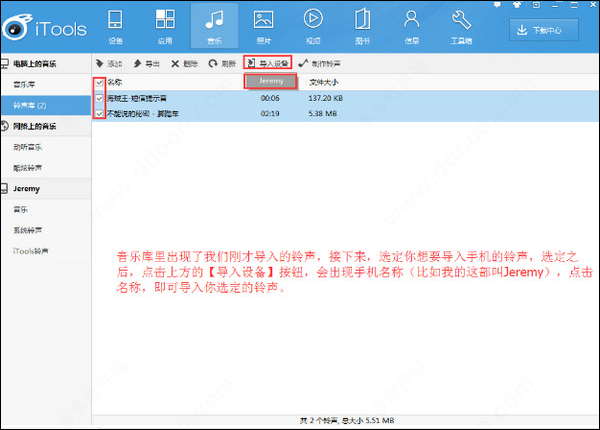Click the 导入设备 (Import to device) button
Image resolution: width=600 pixels, height=430 pixels.
tap(268, 63)
